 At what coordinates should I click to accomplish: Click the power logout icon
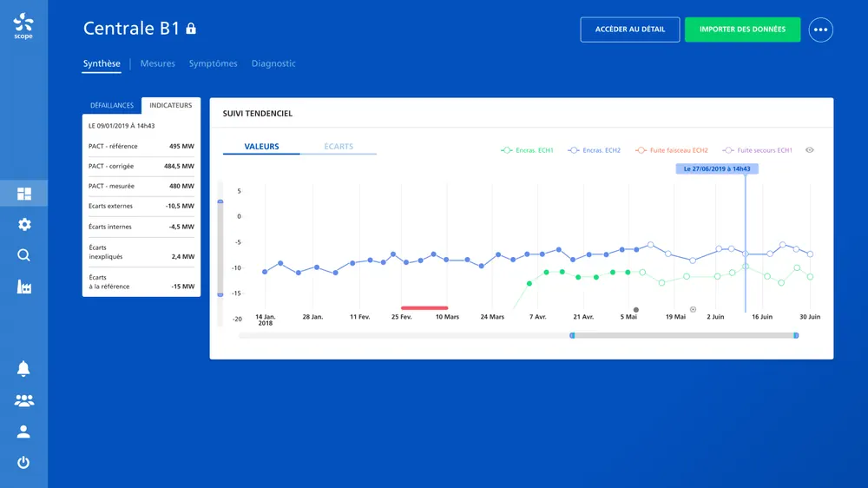[x=23, y=462]
